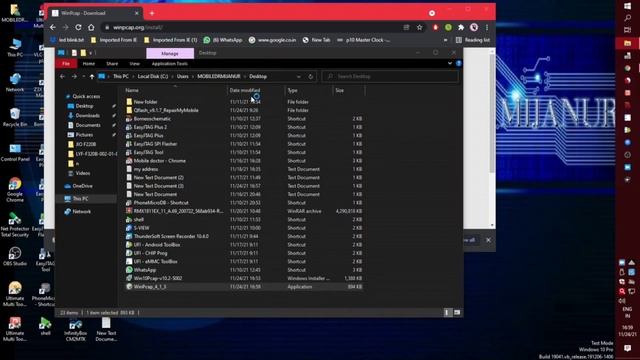Refresh the Explorer address bar location
This screenshot has width=640, height=360.
click(311, 76)
